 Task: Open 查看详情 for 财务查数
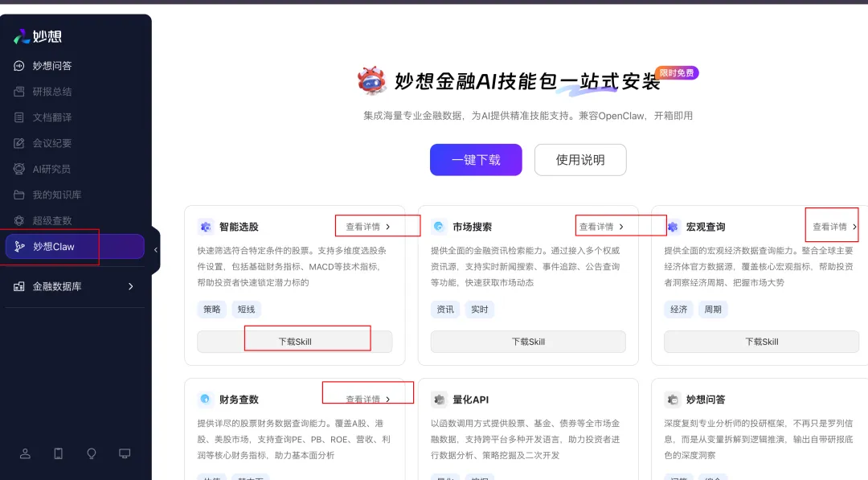[368, 399]
